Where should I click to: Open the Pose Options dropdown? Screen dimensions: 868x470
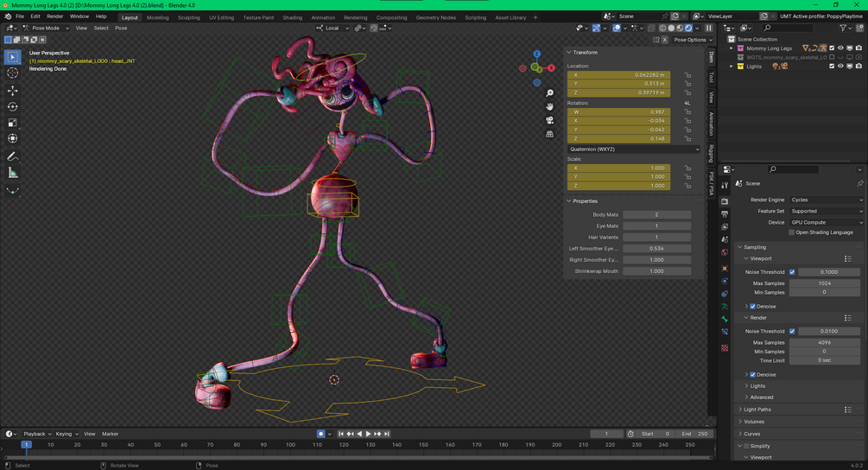693,40
